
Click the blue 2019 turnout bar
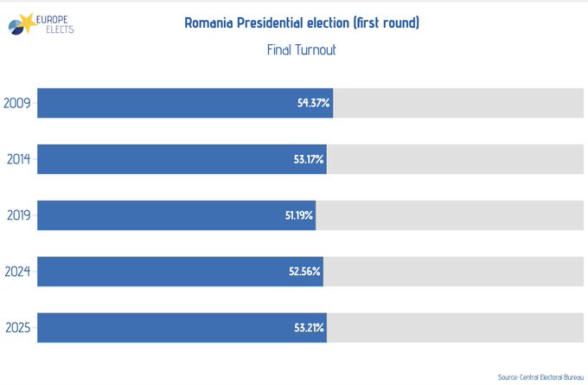(x=156, y=215)
